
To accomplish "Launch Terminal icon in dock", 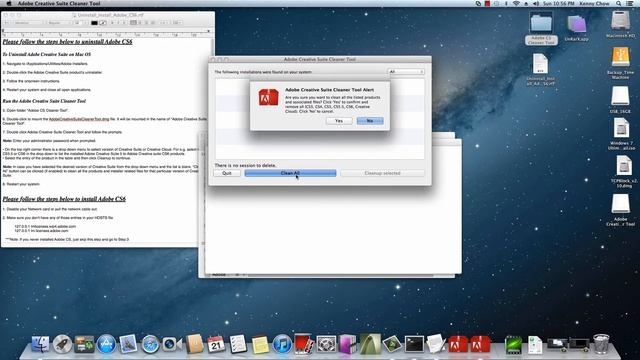I will pyautogui.click(x=414, y=344).
